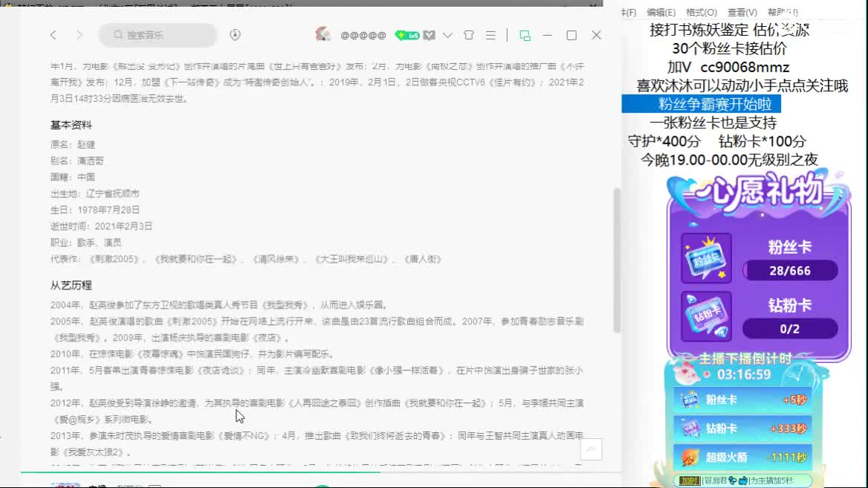Select the 粉丝卡 card icon in 心愿礼物 panel
The width and height of the screenshot is (868, 488).
[x=705, y=260]
